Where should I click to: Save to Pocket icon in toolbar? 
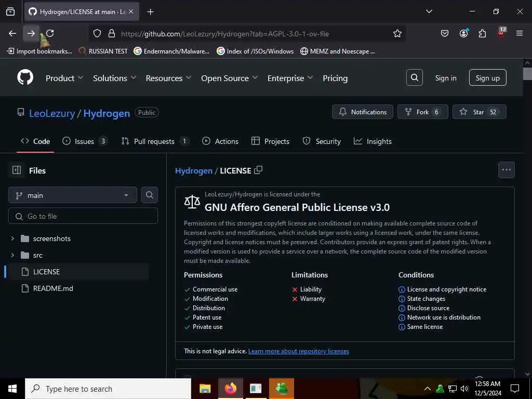pyautogui.click(x=445, y=33)
